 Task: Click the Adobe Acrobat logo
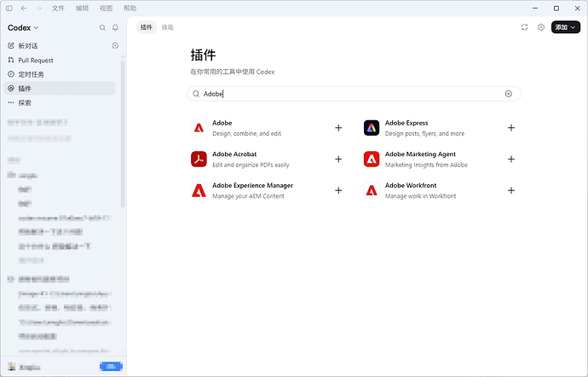[199, 159]
